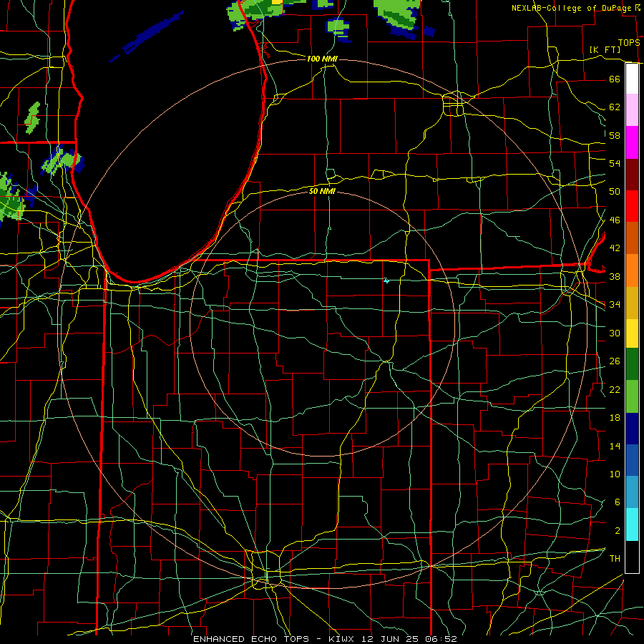
Task: Click the 'TH' threshold label
Action: coord(615,559)
